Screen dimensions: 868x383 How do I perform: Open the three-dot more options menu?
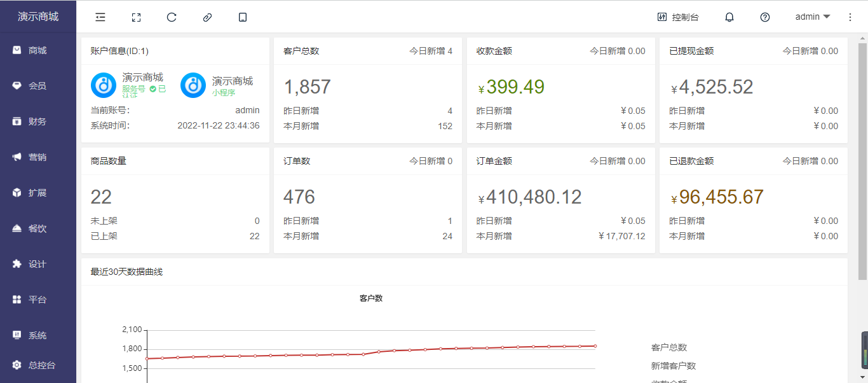click(850, 17)
